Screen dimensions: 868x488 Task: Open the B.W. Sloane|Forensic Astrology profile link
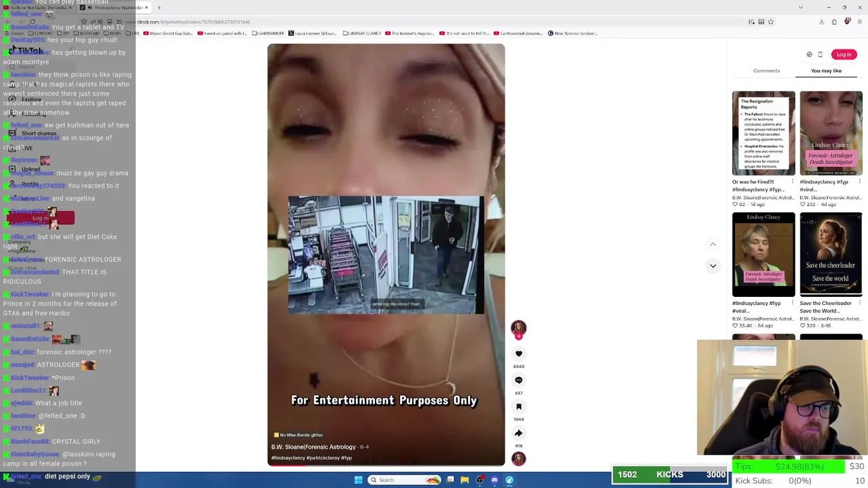tap(313, 447)
